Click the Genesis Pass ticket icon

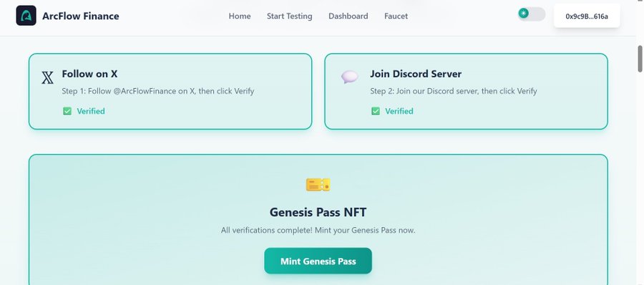318,185
